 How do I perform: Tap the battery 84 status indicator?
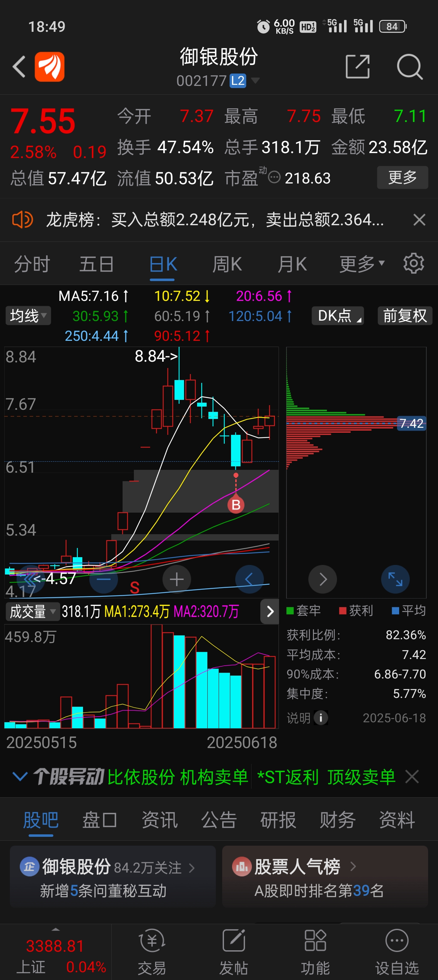click(393, 26)
